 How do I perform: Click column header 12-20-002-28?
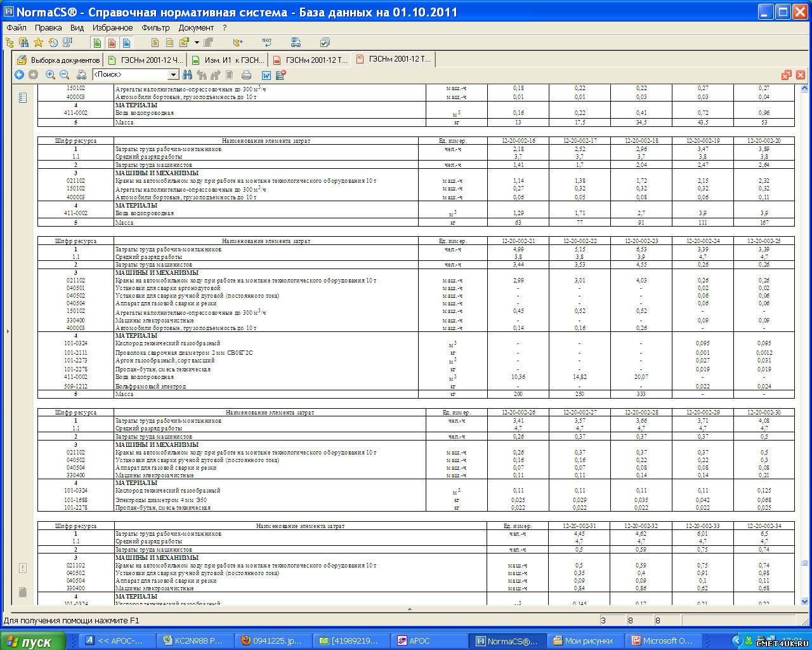coord(641,413)
